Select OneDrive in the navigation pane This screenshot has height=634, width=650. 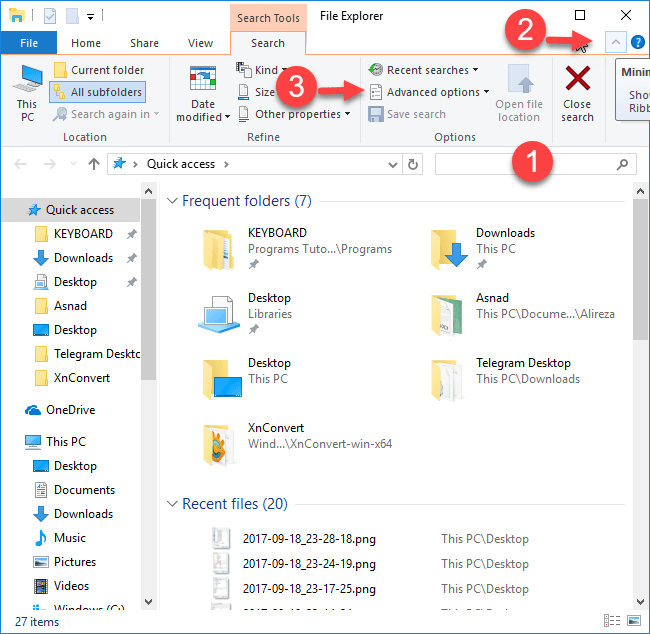click(x=72, y=410)
